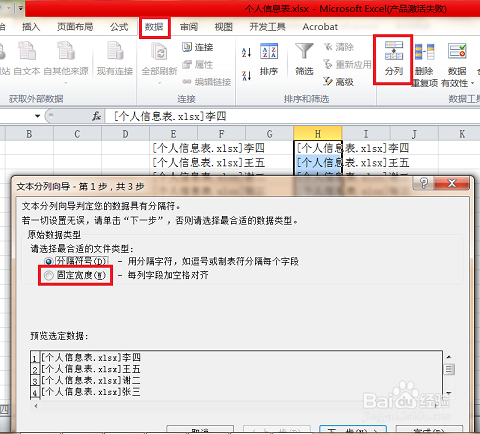The height and width of the screenshot is (434, 480).
Task: Open Data Validation (数据有效性) icon
Action: (457, 52)
